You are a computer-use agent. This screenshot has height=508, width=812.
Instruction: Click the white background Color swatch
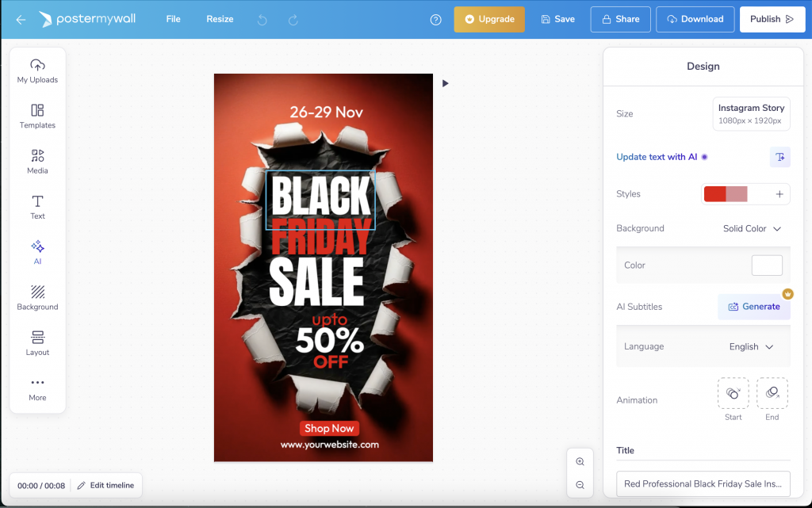coord(766,265)
